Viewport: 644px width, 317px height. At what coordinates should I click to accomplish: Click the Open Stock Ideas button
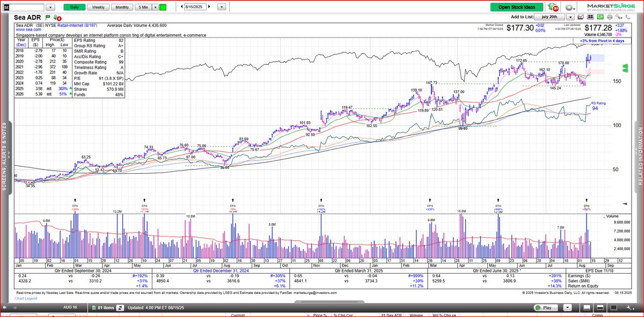tap(517, 8)
